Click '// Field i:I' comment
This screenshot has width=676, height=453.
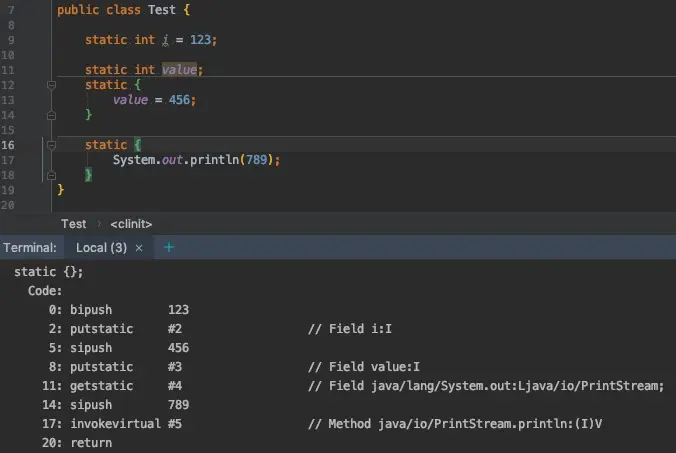click(350, 329)
